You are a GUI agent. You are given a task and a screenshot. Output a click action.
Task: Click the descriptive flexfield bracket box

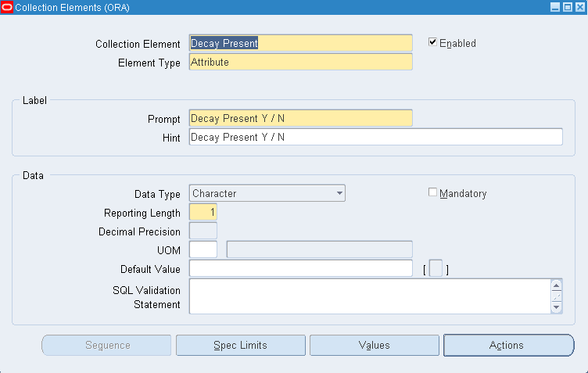(x=436, y=269)
